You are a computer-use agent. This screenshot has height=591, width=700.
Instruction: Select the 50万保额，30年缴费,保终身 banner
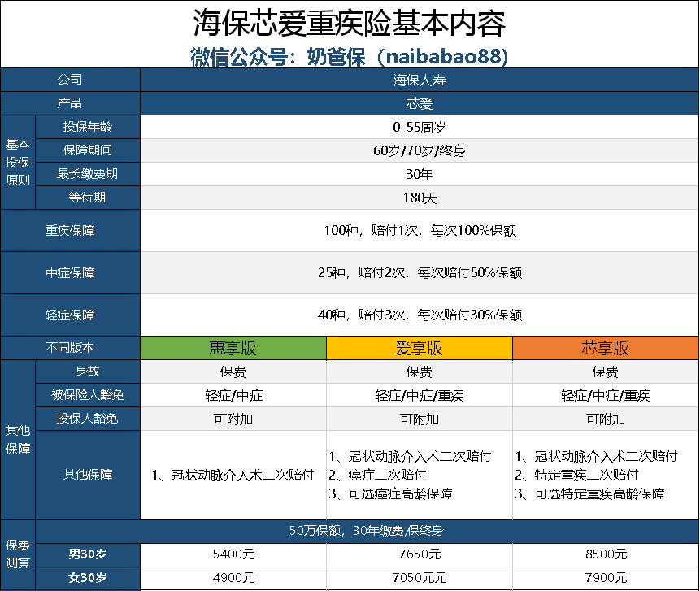[367, 531]
